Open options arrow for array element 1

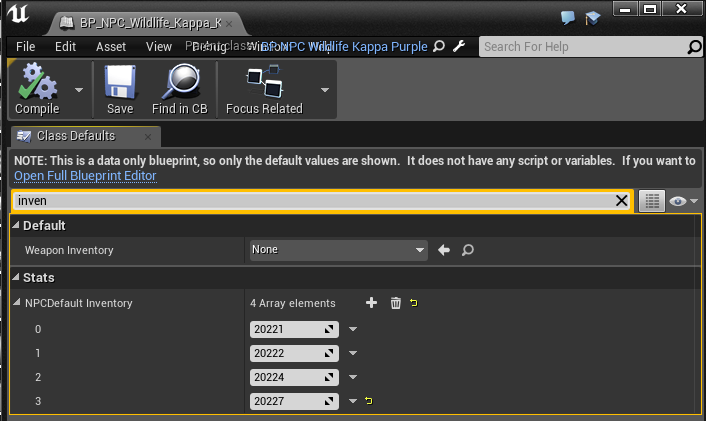click(x=353, y=353)
